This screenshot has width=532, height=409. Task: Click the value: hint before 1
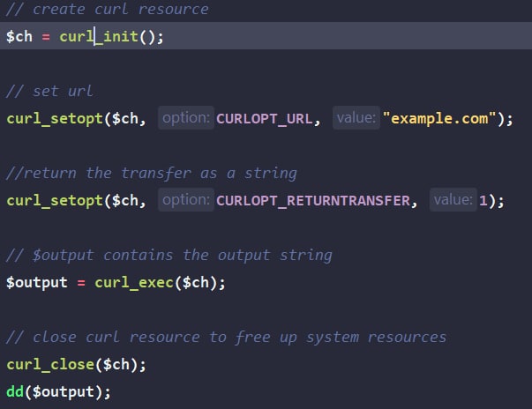(453, 200)
